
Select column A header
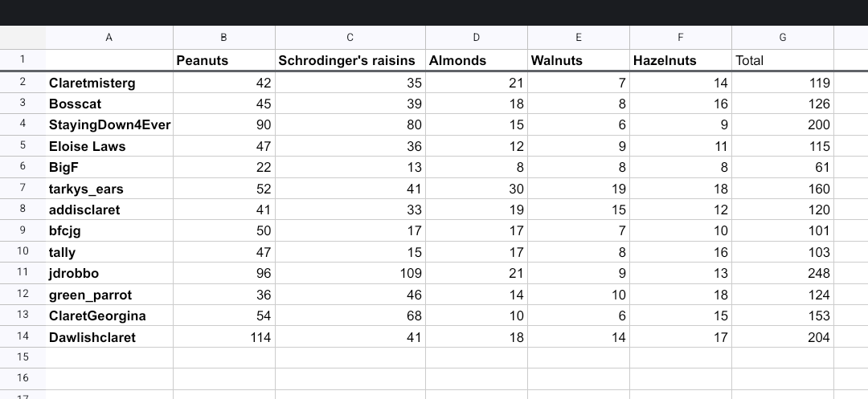(x=109, y=38)
